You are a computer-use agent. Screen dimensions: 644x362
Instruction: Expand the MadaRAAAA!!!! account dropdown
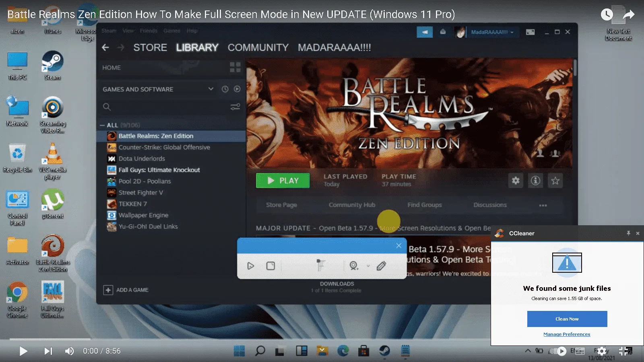[x=492, y=32]
